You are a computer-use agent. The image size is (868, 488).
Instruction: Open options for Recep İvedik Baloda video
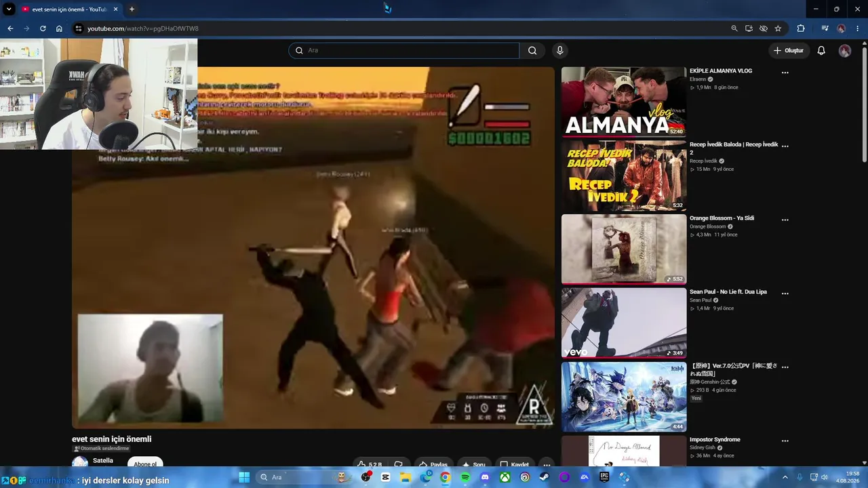785,146
